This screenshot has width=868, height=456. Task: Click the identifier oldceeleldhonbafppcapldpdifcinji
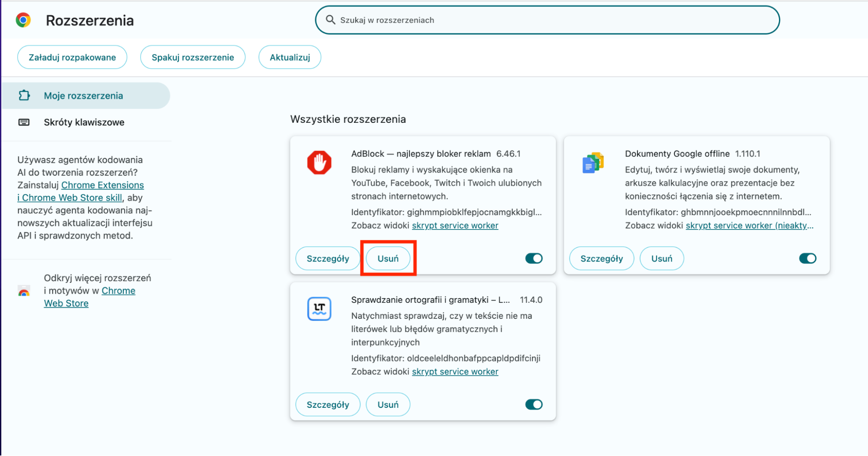[474, 358]
